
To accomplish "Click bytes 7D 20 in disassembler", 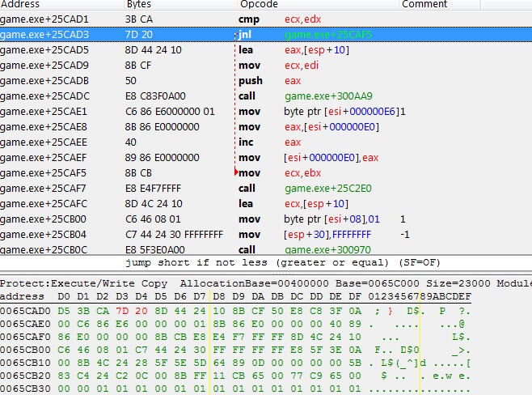I will [x=139, y=34].
